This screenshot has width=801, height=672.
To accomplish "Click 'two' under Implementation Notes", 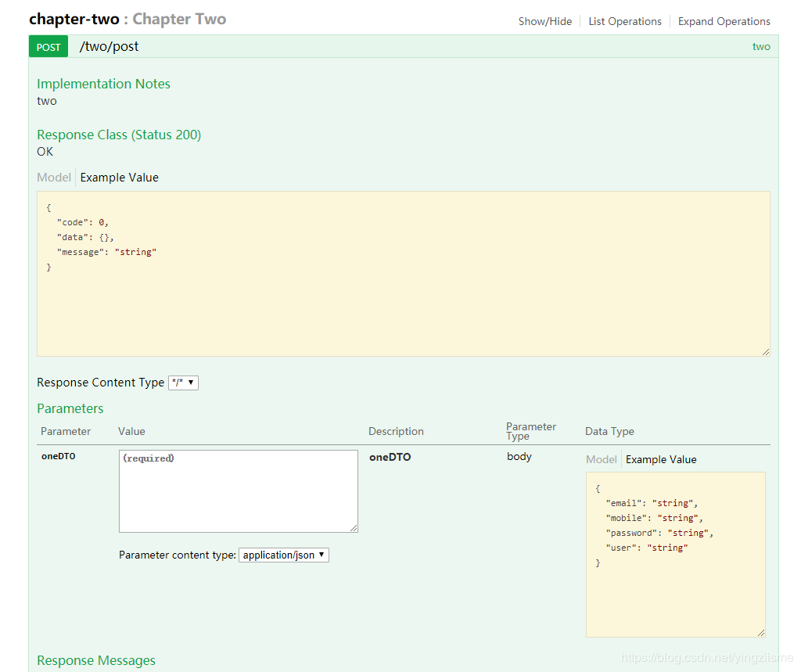I will pos(46,101).
